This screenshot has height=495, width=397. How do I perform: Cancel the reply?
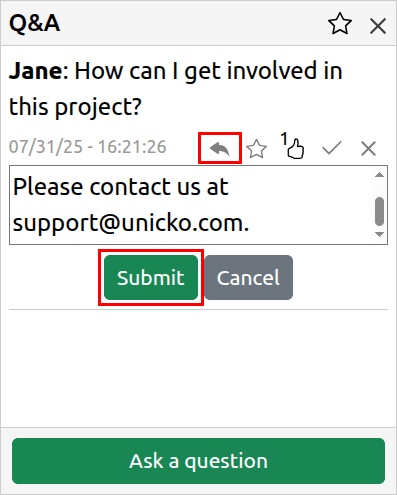point(249,277)
